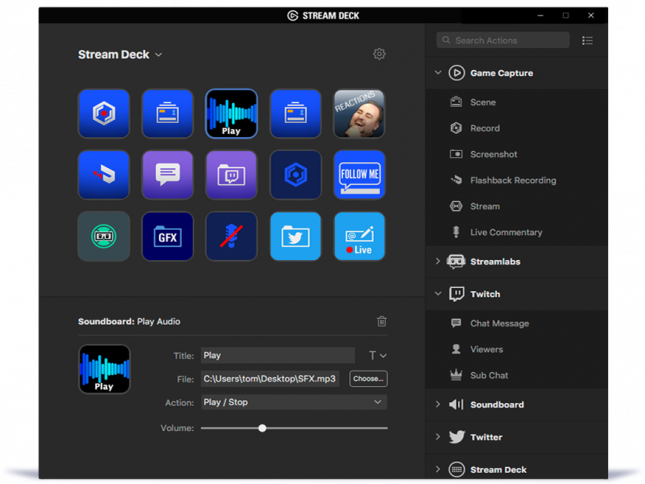Click the Search Actions box
Screen dimensions: 645x484
point(503,40)
